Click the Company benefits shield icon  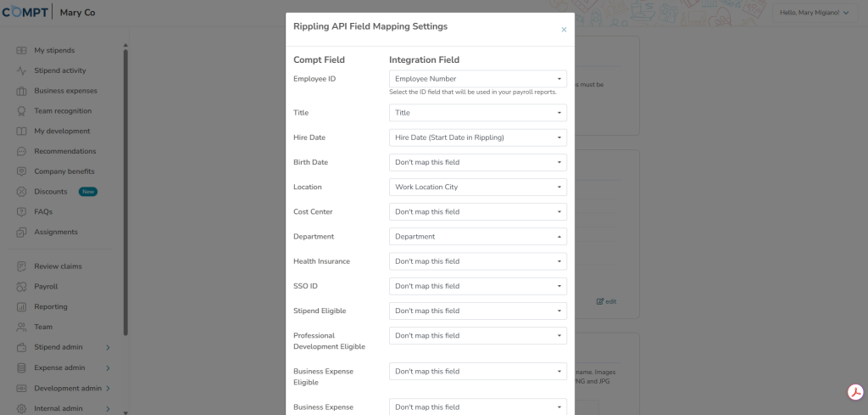pos(21,171)
